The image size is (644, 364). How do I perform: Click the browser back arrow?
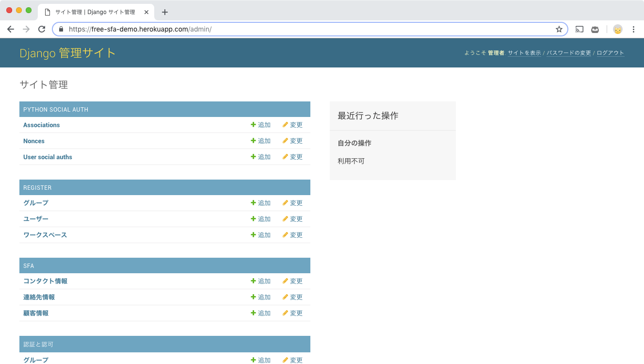11,29
